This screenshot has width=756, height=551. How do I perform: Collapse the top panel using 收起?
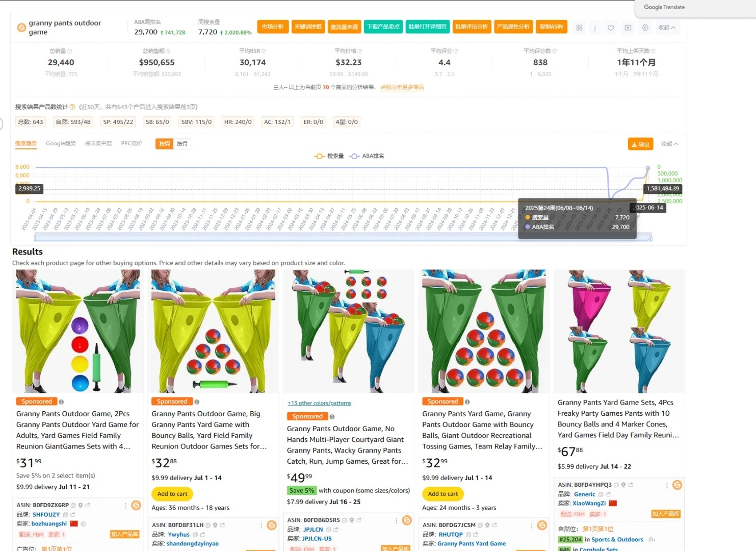(667, 28)
